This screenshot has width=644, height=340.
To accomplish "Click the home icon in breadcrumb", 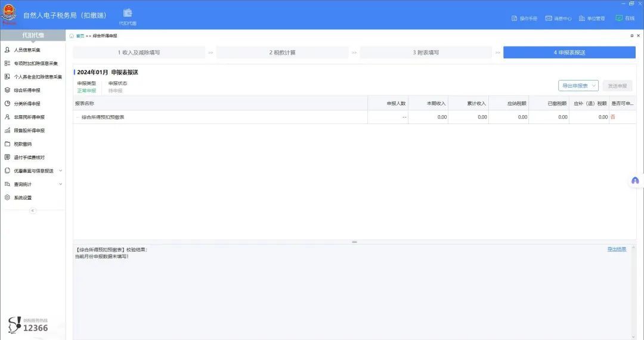I will 72,36.
